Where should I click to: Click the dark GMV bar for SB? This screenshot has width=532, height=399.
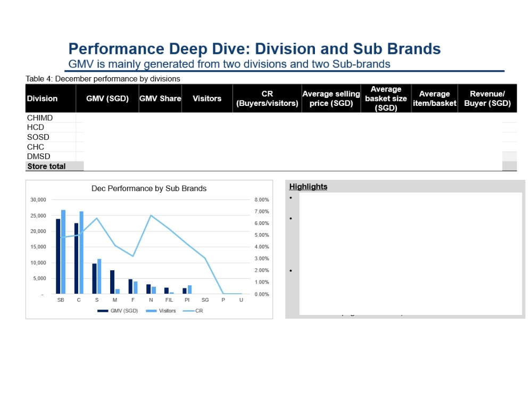click(x=58, y=256)
